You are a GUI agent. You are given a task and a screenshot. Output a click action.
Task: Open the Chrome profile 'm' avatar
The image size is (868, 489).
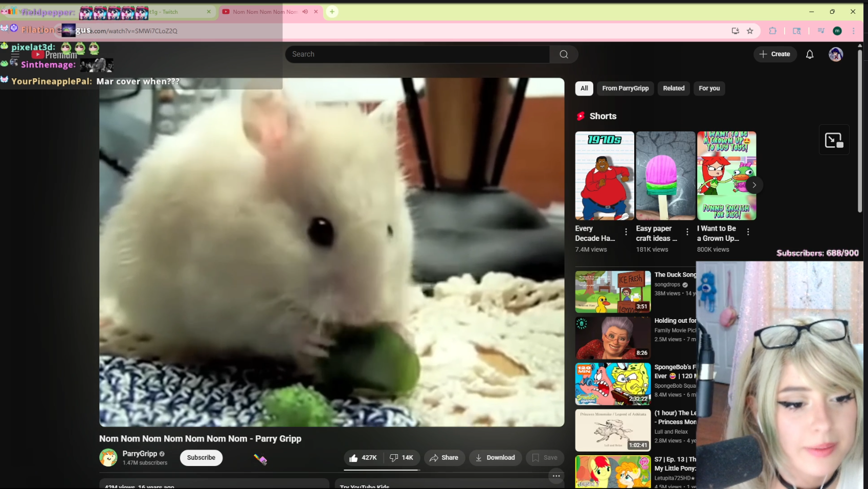click(x=837, y=31)
